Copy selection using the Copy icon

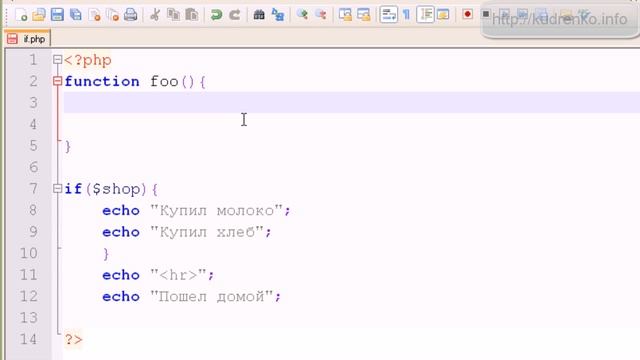pyautogui.click(x=173, y=15)
